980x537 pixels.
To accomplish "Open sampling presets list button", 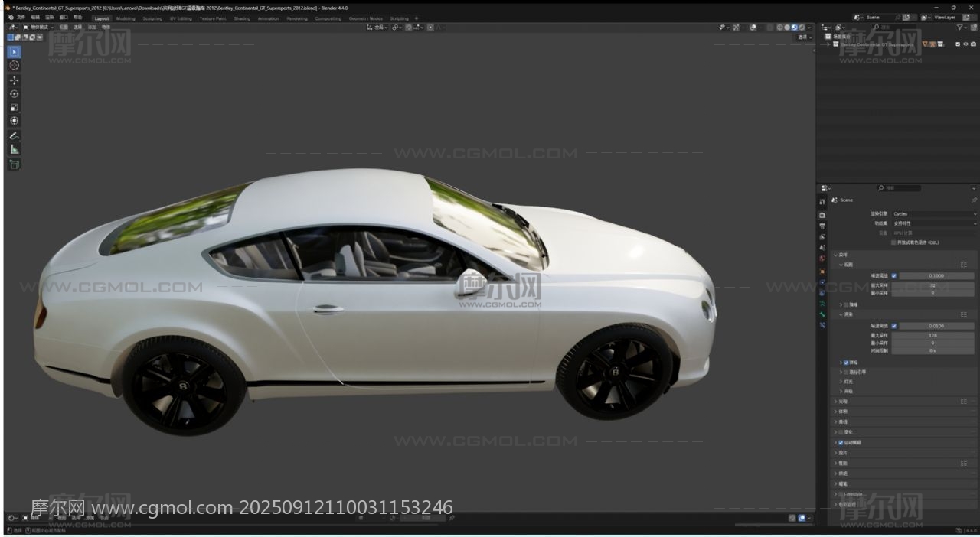I will pos(964,265).
